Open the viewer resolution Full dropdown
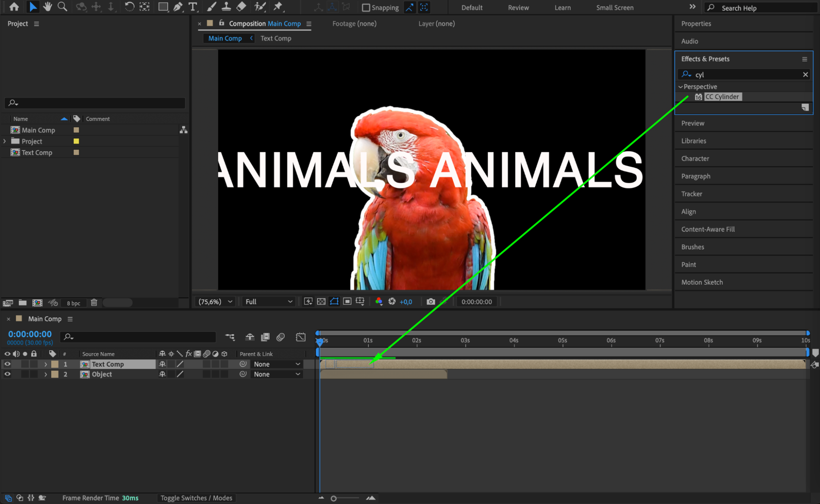Screen dimensions: 820x504 (269, 302)
